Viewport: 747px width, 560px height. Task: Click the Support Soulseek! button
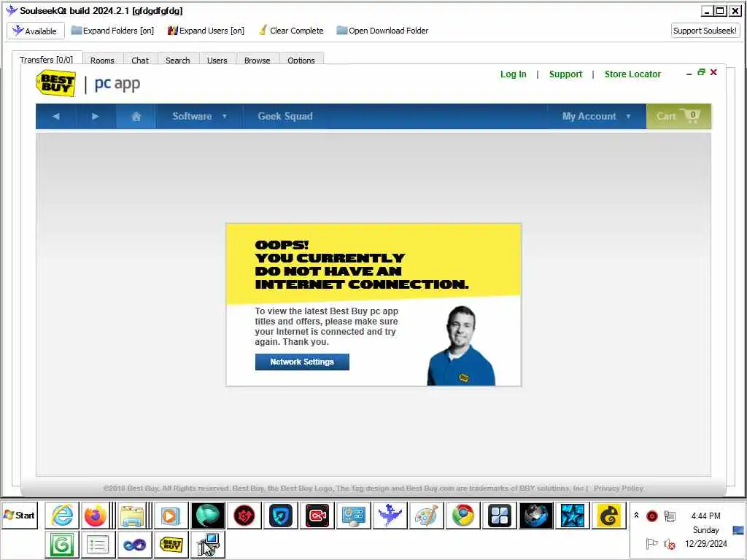point(705,31)
